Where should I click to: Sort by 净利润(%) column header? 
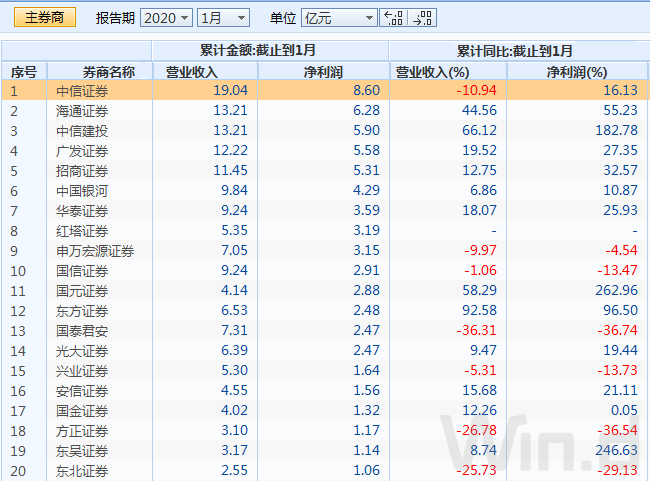577,72
